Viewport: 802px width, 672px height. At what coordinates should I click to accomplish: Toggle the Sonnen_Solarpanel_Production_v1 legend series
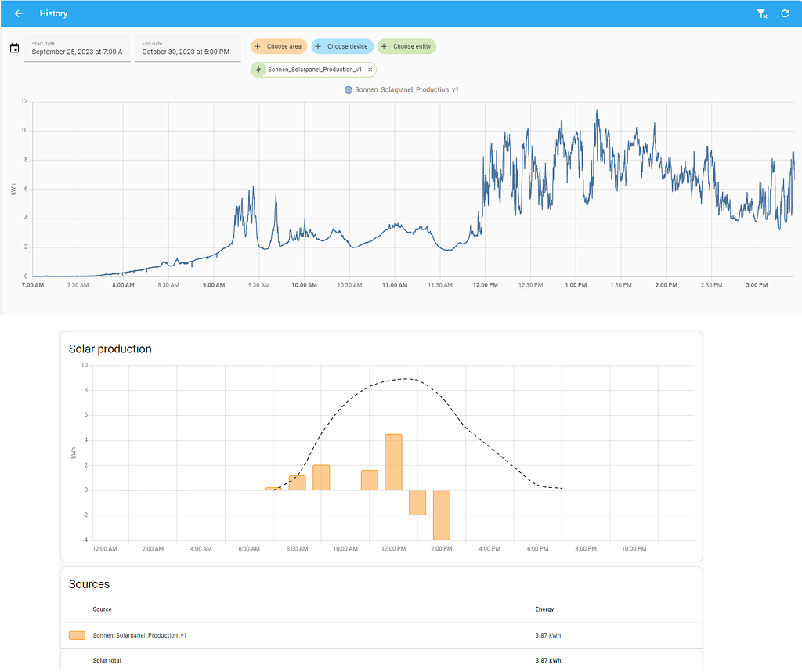[x=402, y=89]
